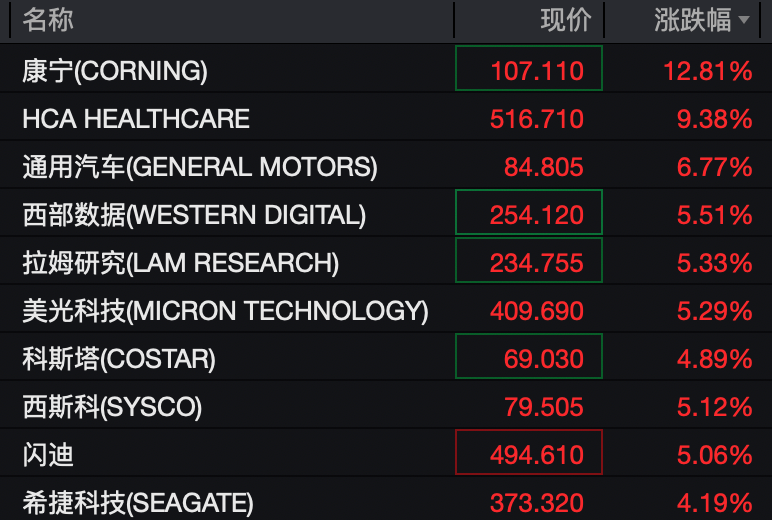
Task: Select the 康宁(CORNING) stock row
Action: coord(115,71)
